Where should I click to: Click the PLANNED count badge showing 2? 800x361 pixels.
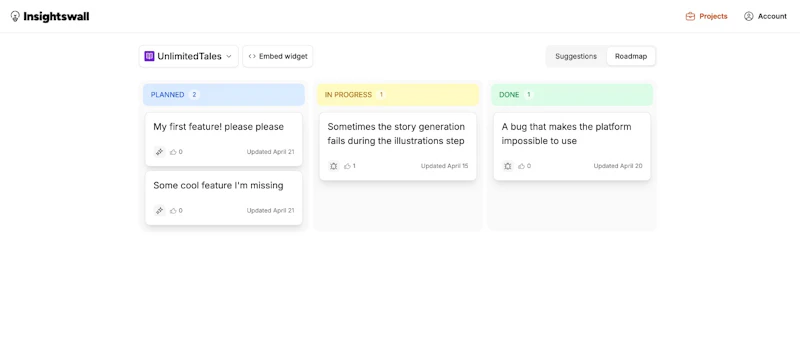194,95
